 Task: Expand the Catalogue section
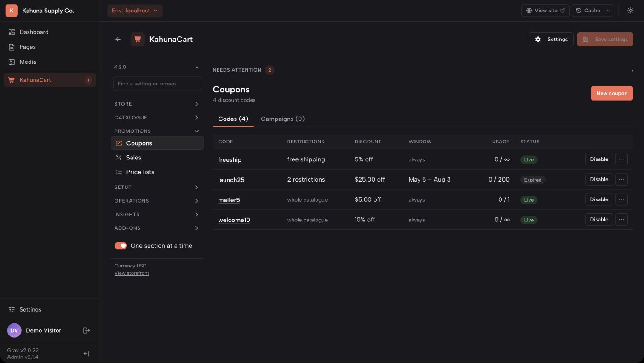click(x=157, y=118)
